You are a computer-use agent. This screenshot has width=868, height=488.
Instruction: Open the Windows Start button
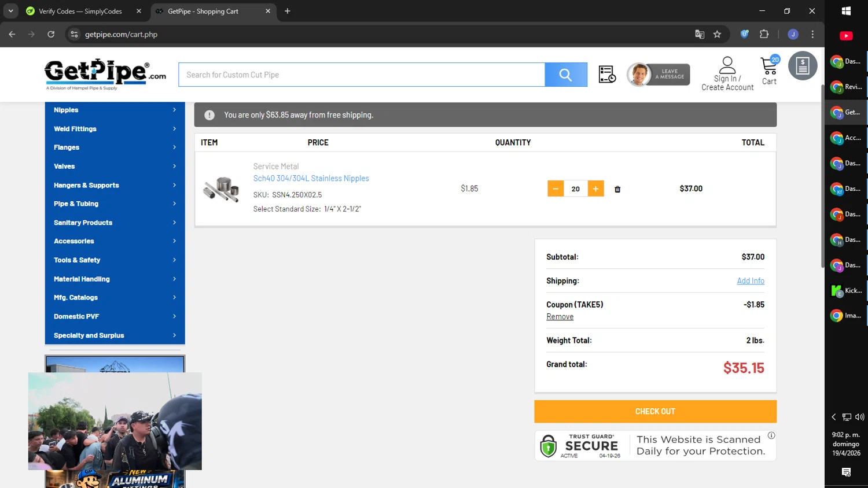click(846, 11)
